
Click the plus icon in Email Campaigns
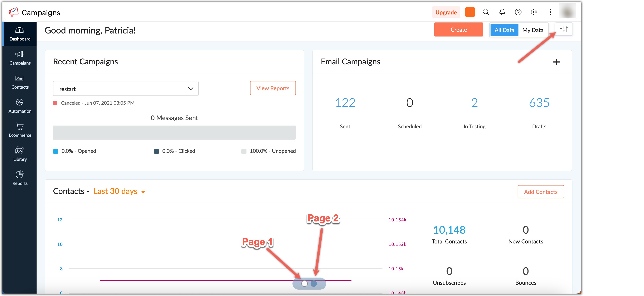[556, 62]
